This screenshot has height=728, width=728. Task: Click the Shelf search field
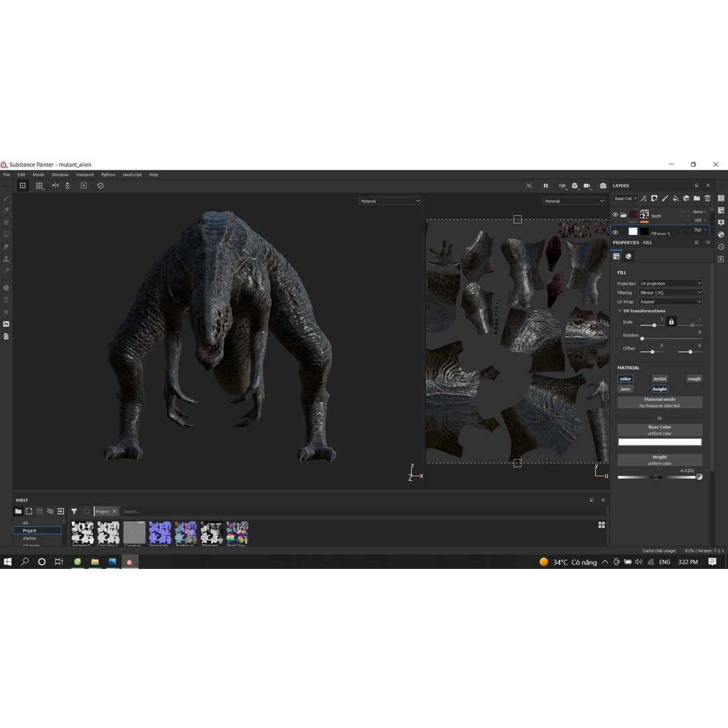click(x=362, y=511)
